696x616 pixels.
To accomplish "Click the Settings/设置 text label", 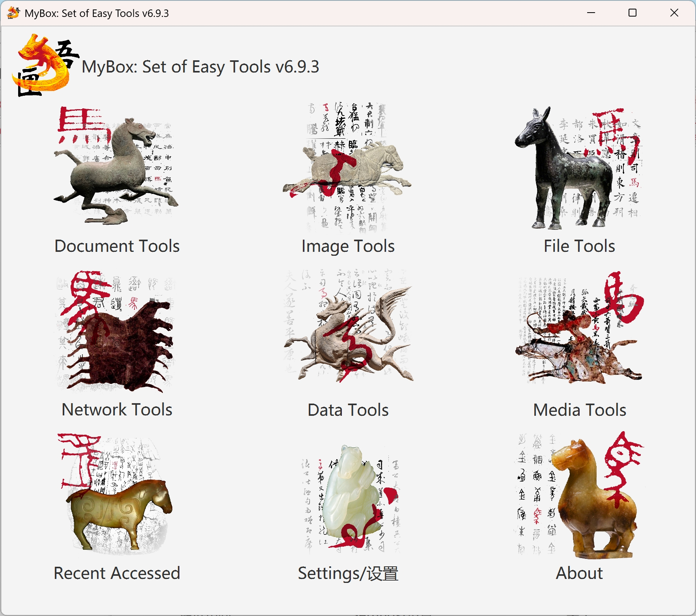I will tap(348, 573).
